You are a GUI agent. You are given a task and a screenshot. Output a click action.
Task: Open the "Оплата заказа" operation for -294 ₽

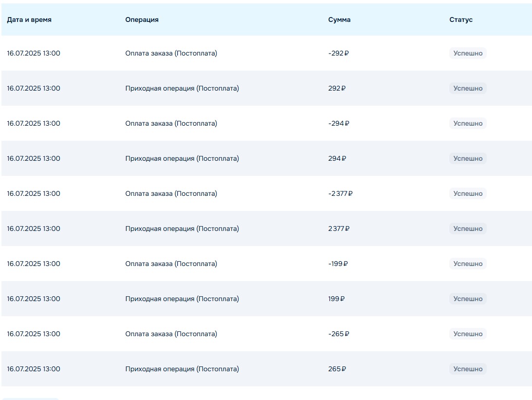(171, 123)
